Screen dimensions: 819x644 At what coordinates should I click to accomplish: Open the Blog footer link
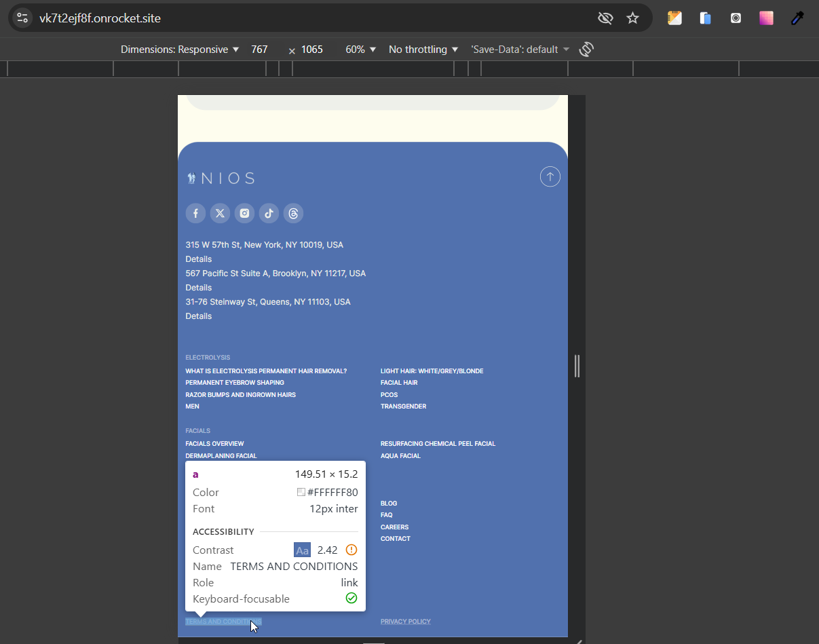[x=389, y=504]
